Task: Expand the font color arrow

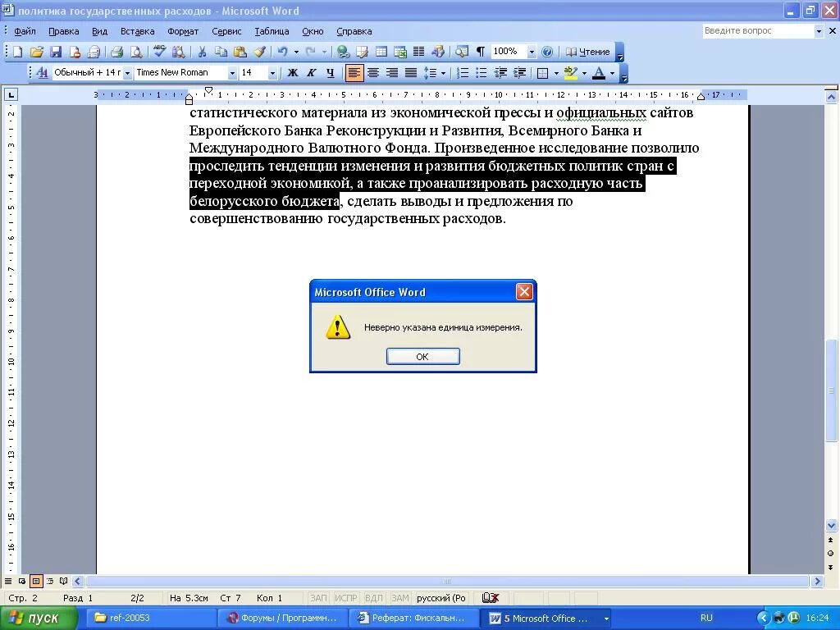Action: (612, 73)
